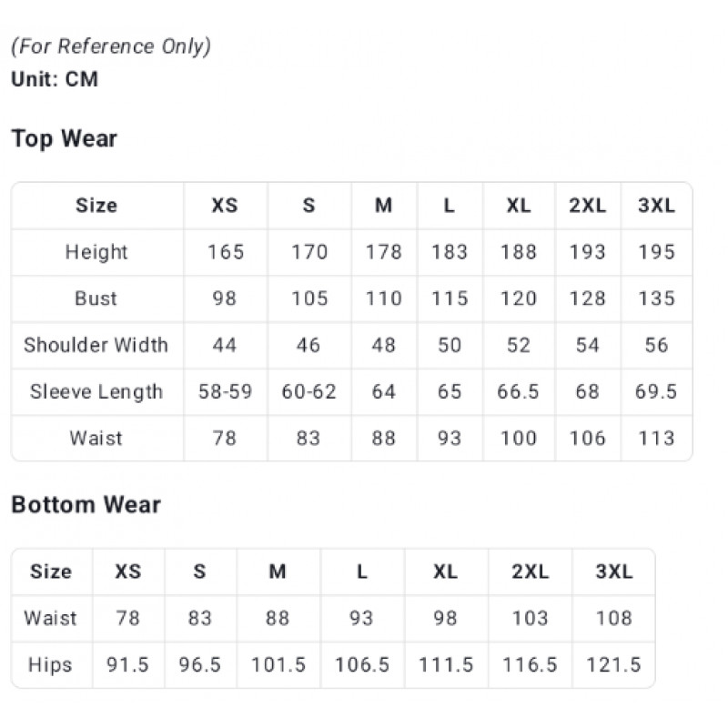Click the S sleeve length cell 60-62
The width and height of the screenshot is (728, 728).
click(x=308, y=392)
